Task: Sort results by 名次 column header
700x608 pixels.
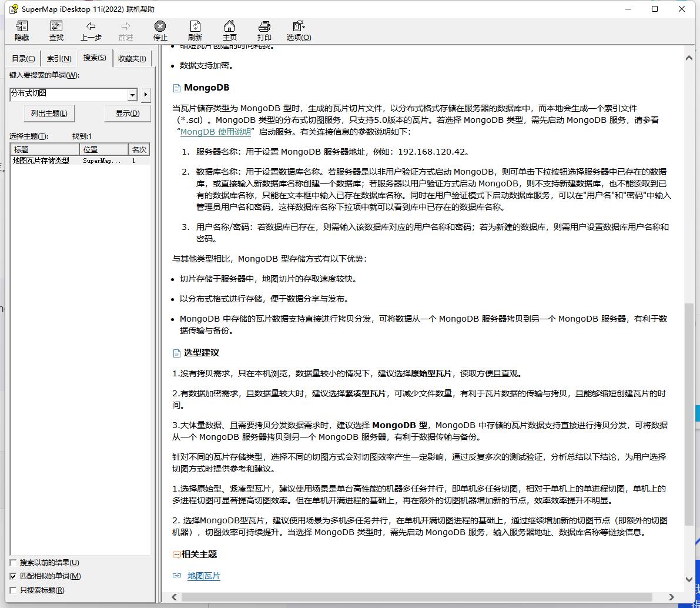Action: tap(139, 150)
